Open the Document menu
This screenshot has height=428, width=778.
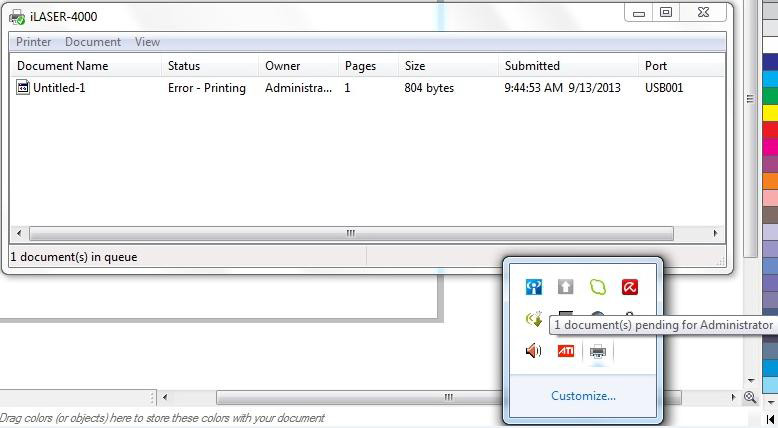(93, 42)
